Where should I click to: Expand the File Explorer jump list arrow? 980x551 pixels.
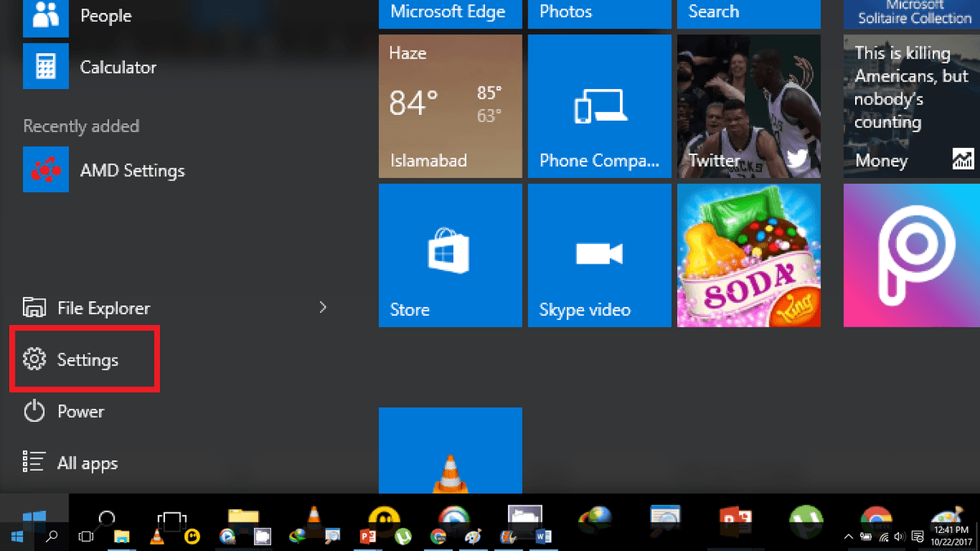tap(323, 308)
